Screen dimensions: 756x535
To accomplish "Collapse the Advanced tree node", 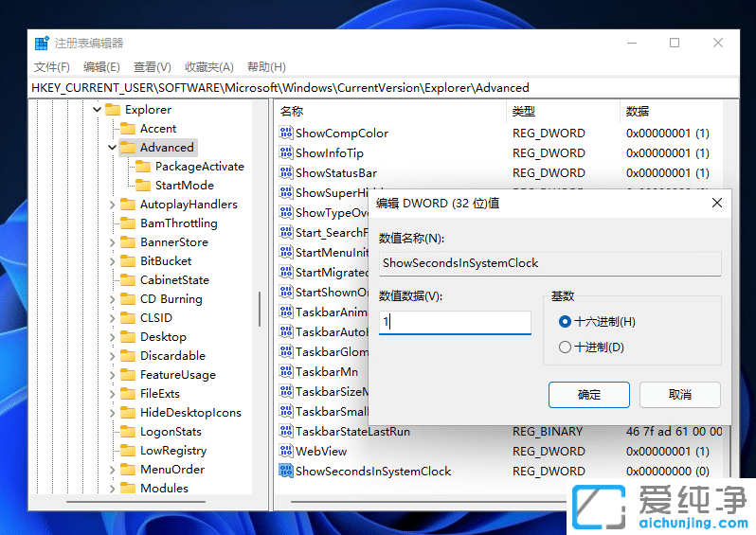I will click(x=112, y=147).
